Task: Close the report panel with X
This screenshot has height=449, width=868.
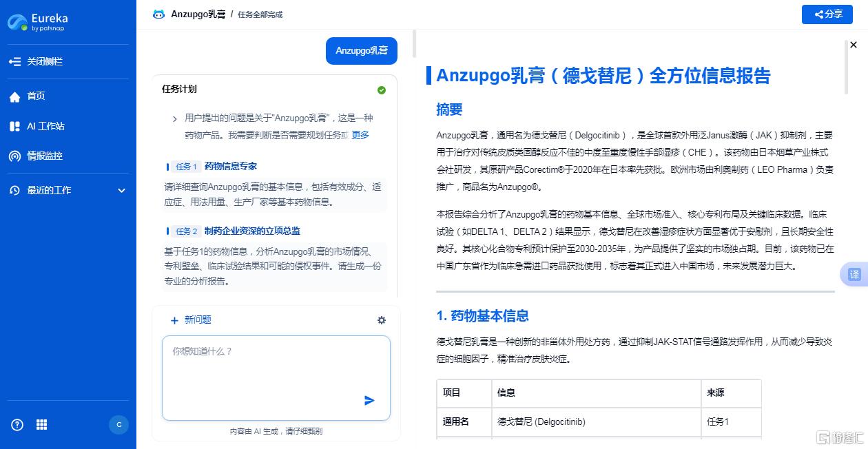Action: (854, 45)
